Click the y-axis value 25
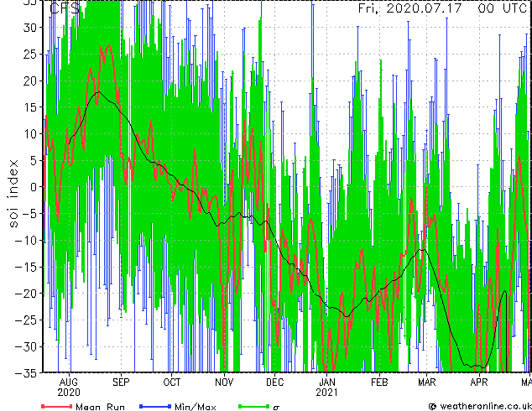This screenshot has width=532, height=411. point(29,54)
